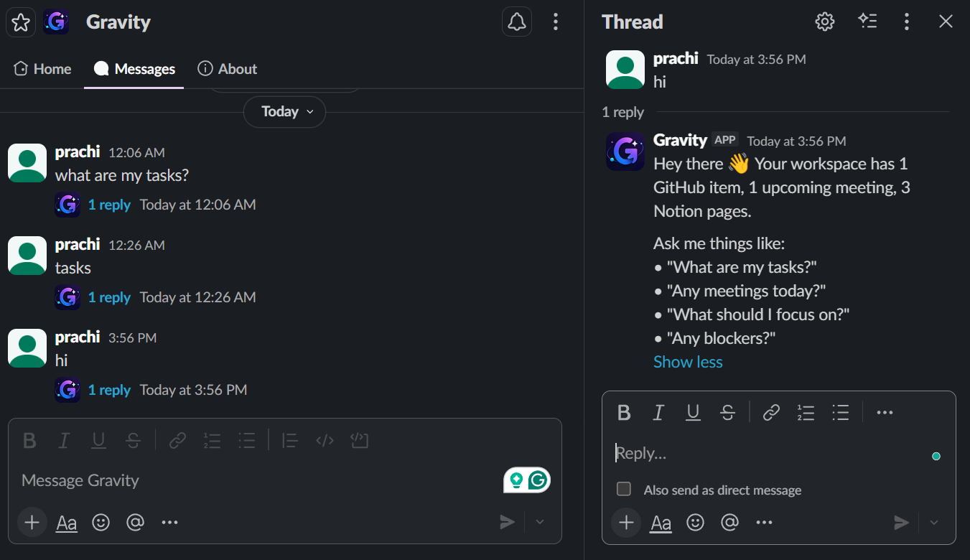Image resolution: width=970 pixels, height=560 pixels.
Task: Insert inline code in Message Gravity composer
Action: (x=325, y=440)
